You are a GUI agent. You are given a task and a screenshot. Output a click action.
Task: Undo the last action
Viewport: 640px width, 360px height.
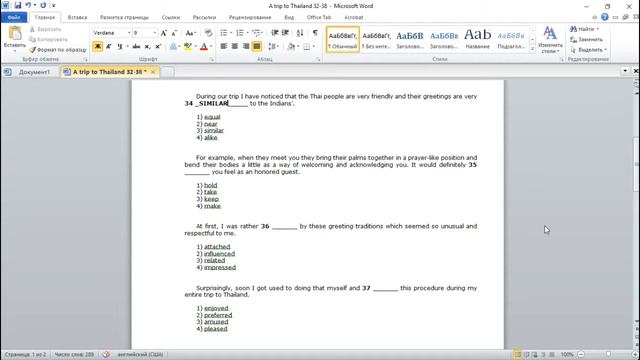click(28, 6)
